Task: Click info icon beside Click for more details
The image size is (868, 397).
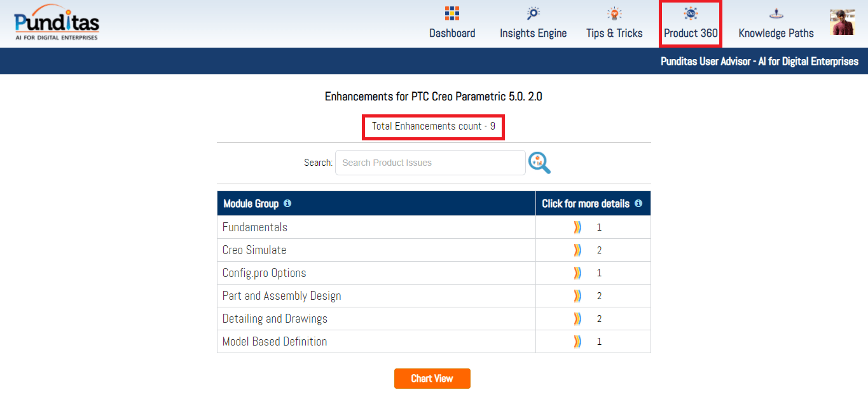Action: (x=638, y=203)
